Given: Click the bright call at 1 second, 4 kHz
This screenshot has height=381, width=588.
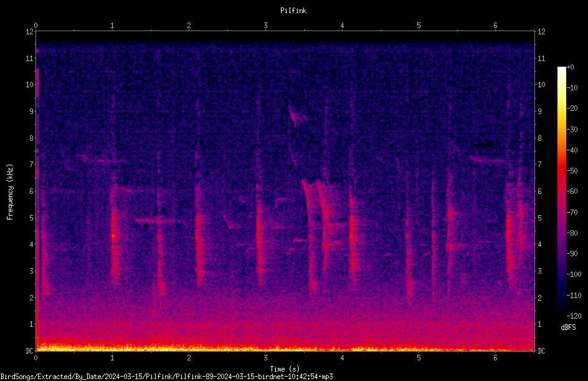Looking at the screenshot, I should click(113, 236).
